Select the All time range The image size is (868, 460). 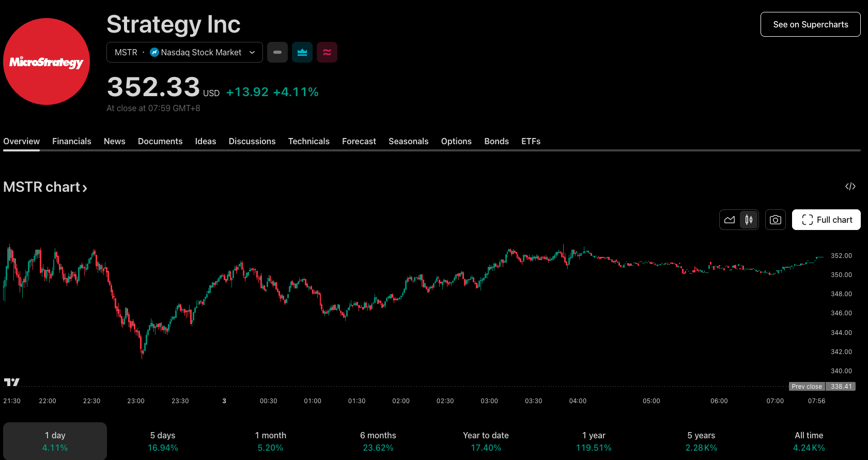[809, 441]
